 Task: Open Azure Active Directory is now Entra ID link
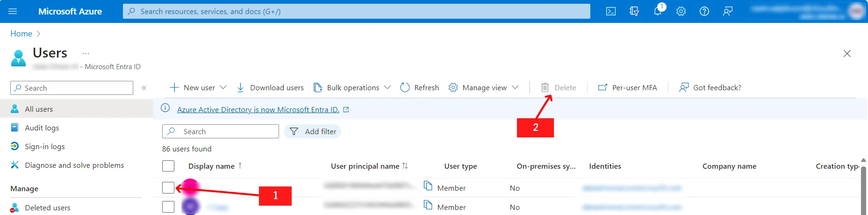258,109
